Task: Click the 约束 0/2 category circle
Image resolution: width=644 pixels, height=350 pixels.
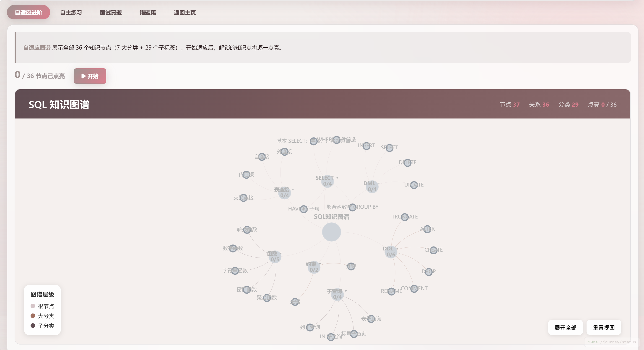Action: (314, 267)
